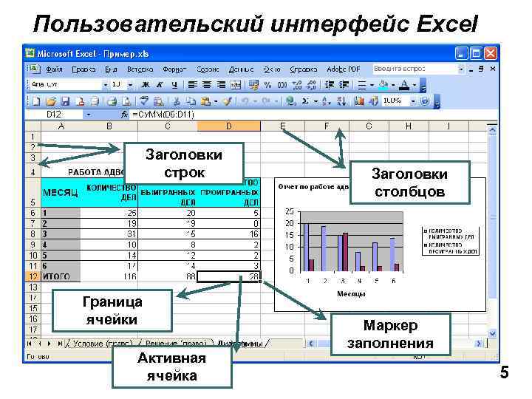Apply the comma style 000 icon

[x=282, y=85]
